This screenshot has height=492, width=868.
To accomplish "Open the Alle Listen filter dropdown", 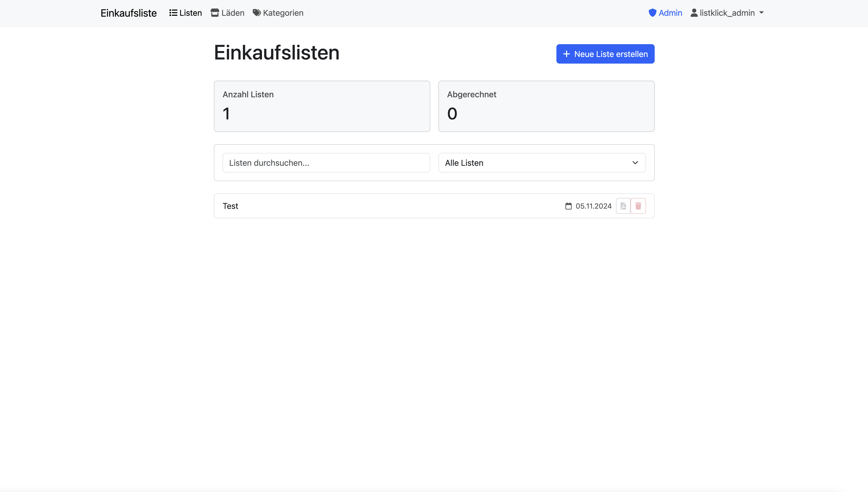I will point(542,163).
